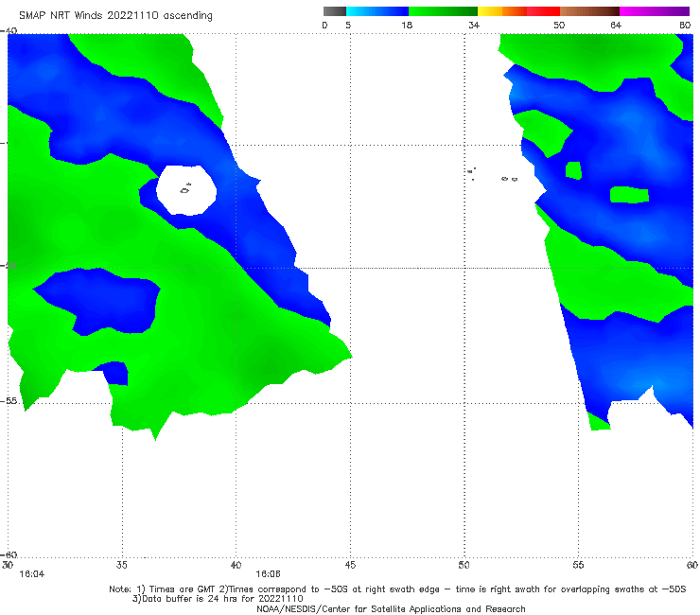Click the cyan-blue segment of the color bar
Screen dimensions: 700x615
[377, 11]
